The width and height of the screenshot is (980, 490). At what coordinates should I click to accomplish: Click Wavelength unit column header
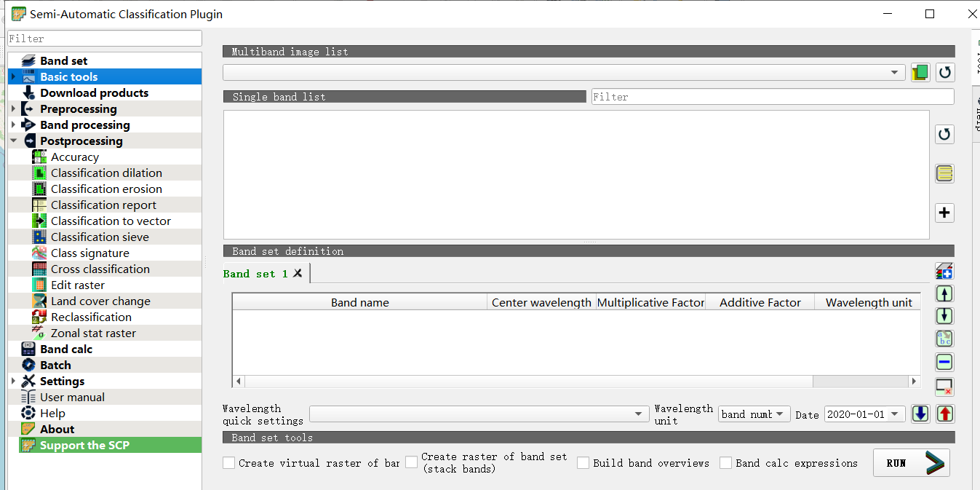[868, 302]
